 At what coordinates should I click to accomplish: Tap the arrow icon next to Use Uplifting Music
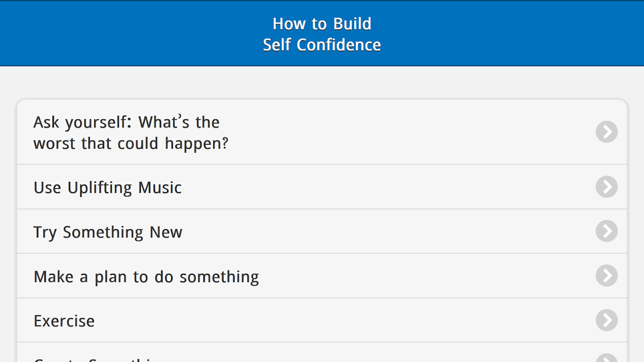click(607, 187)
